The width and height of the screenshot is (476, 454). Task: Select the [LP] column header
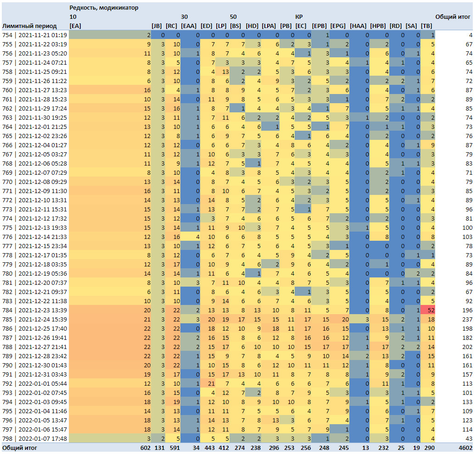[x=221, y=26]
